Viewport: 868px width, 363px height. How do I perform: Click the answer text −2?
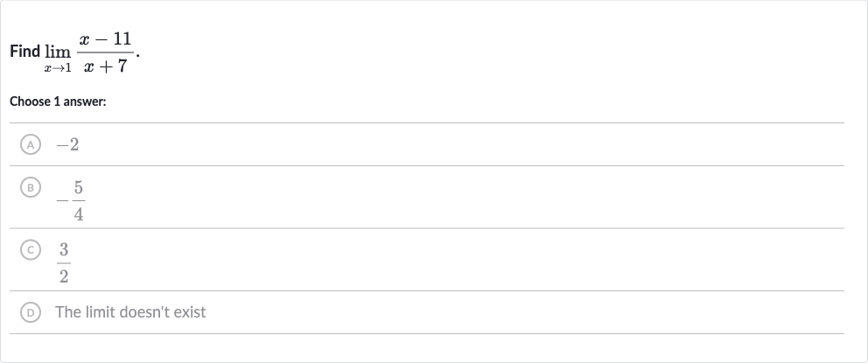pyautogui.click(x=67, y=145)
